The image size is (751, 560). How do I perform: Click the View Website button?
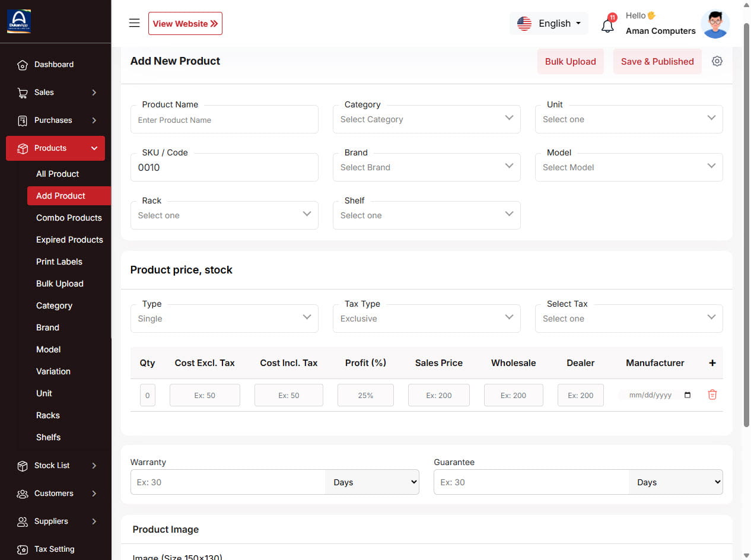coord(185,24)
